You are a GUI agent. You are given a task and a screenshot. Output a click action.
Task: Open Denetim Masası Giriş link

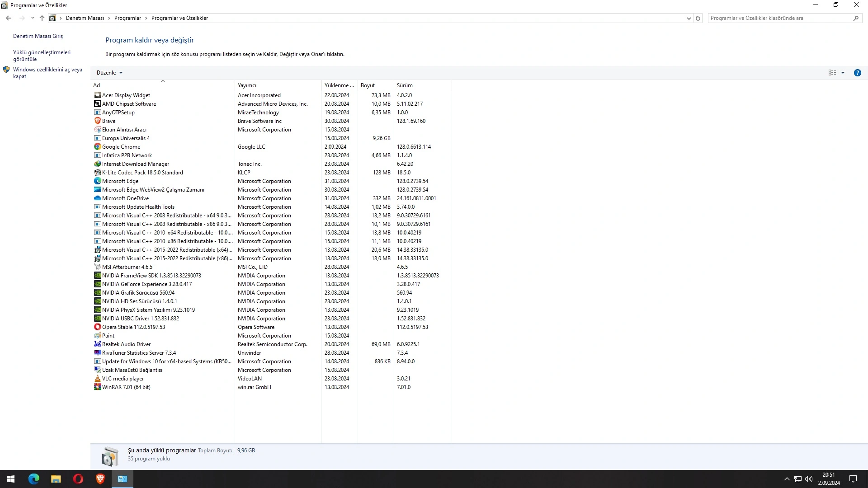coord(38,36)
